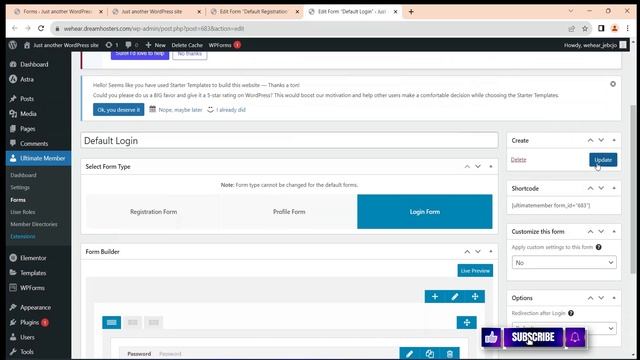Visit site via home icon in admin bar
The image size is (640, 360).
pos(61,45)
